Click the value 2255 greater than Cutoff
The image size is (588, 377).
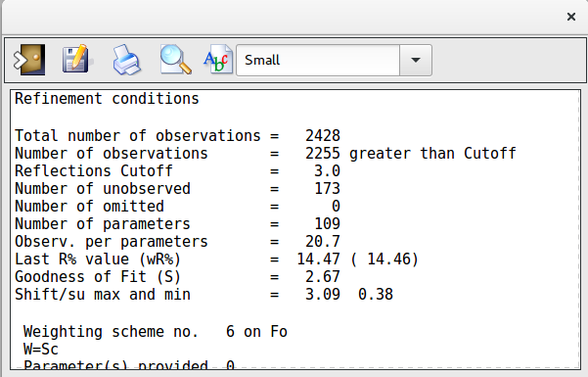click(411, 154)
